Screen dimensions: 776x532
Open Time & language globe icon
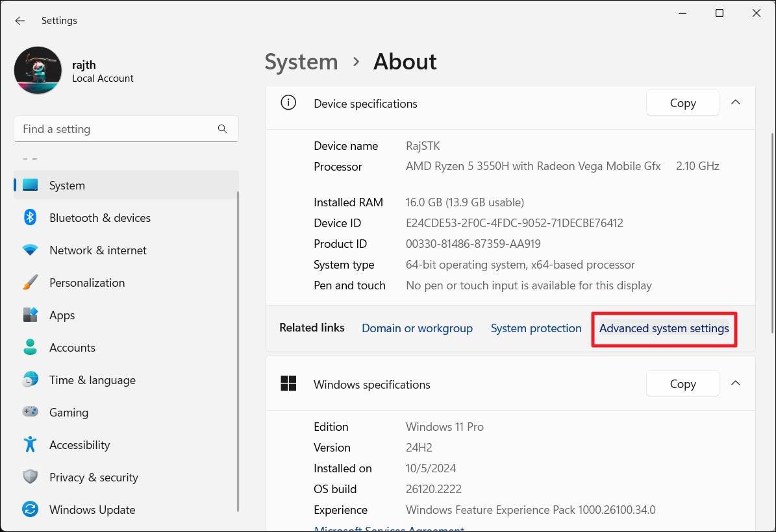pyautogui.click(x=30, y=380)
